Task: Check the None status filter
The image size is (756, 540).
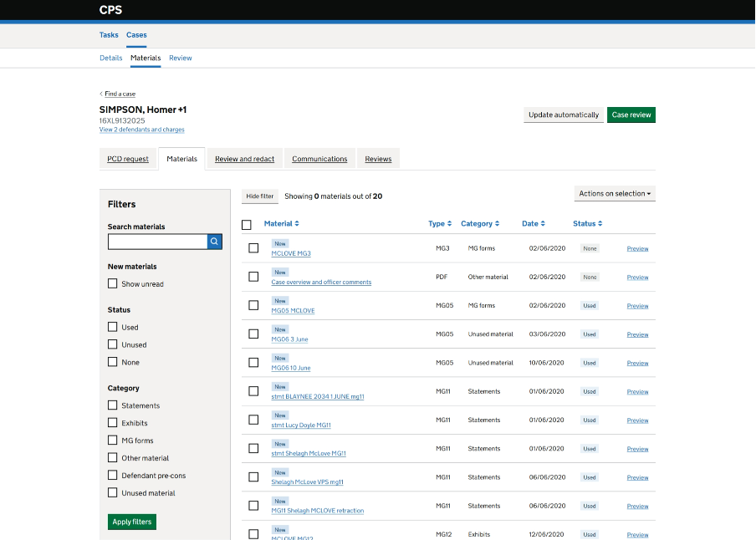Action: click(113, 362)
